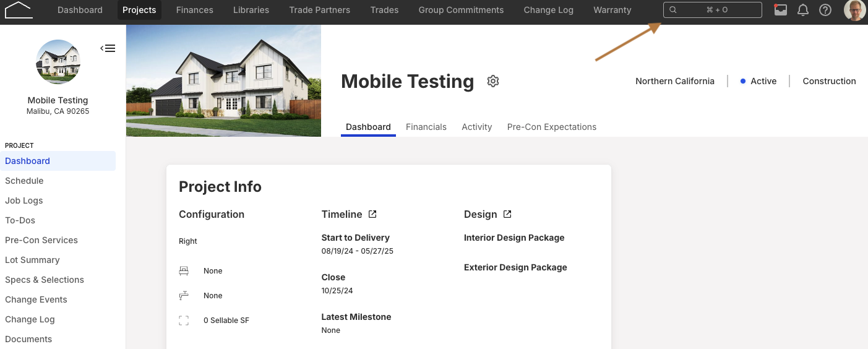This screenshot has width=868, height=349.
Task: Click the 08/19/24 - 05/27/25 date range
Action: [x=358, y=251]
